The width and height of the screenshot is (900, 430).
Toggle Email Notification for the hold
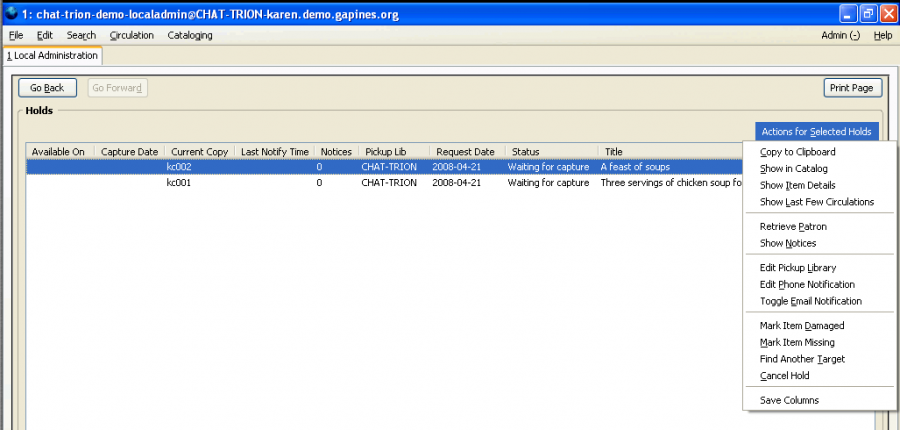810,301
